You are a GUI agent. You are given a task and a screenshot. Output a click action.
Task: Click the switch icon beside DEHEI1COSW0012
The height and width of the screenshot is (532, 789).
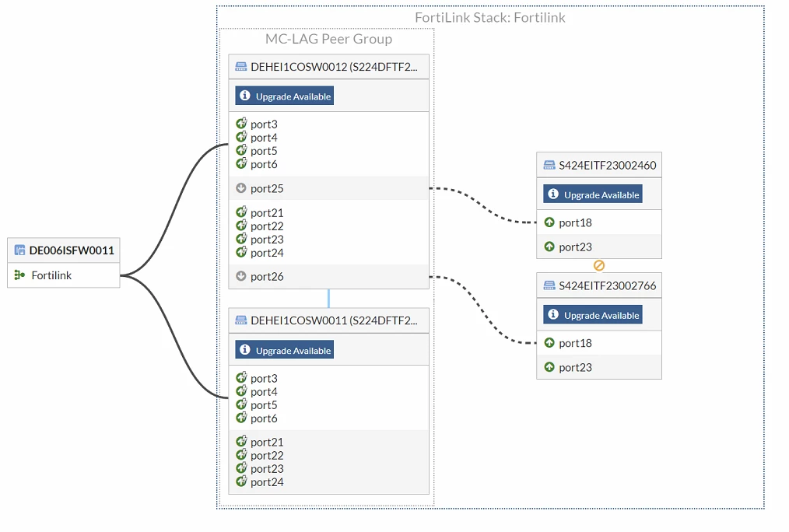tap(241, 66)
